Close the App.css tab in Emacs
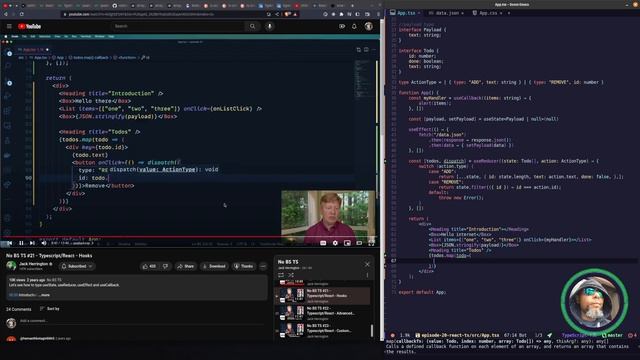The height and width of the screenshot is (360, 640). point(501,13)
